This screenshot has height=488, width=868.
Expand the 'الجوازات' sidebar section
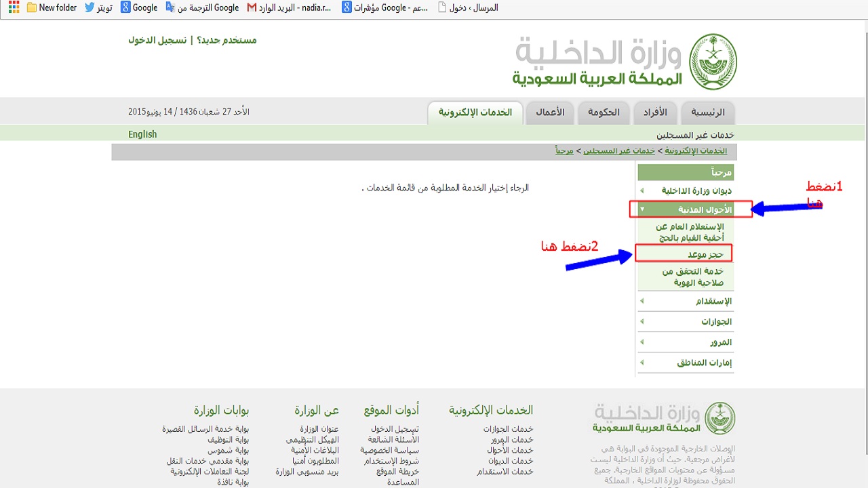pos(686,321)
